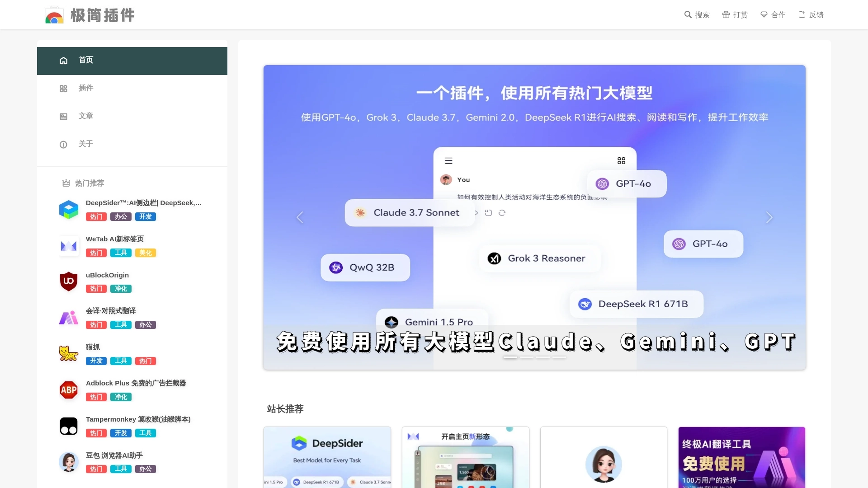Open 豆包 浏览器AI助手 plugin title
The height and width of the screenshot is (488, 868).
click(114, 455)
